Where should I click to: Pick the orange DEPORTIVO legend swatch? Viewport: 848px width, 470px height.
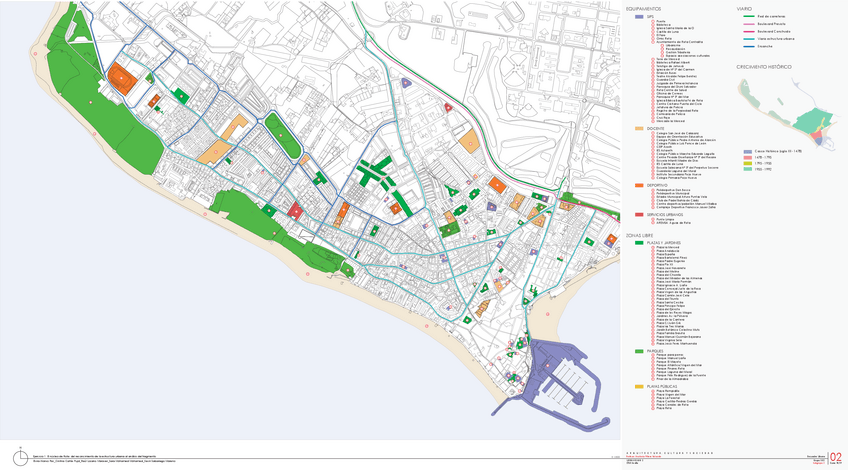click(638, 185)
